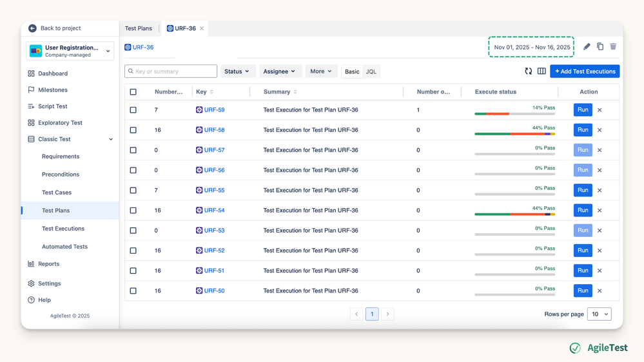Open Reports chart icon in sidebar
This screenshot has height=362, width=644.
31,264
